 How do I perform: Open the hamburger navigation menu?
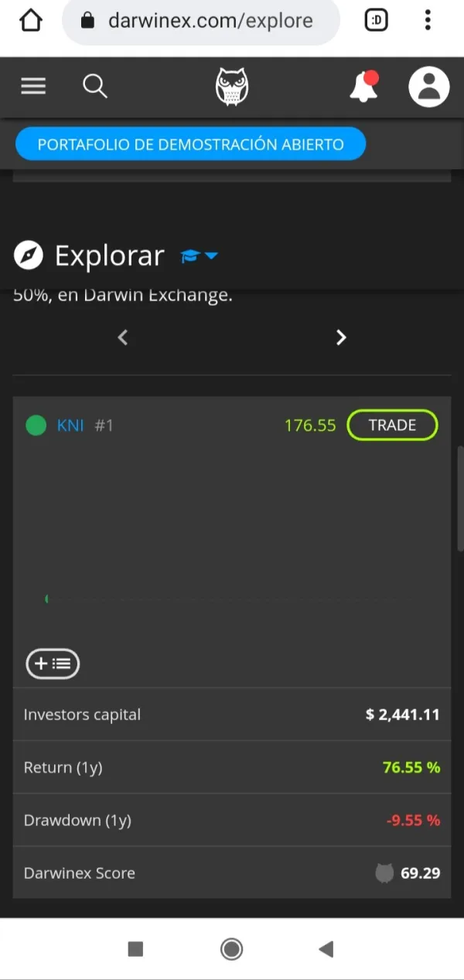point(33,86)
